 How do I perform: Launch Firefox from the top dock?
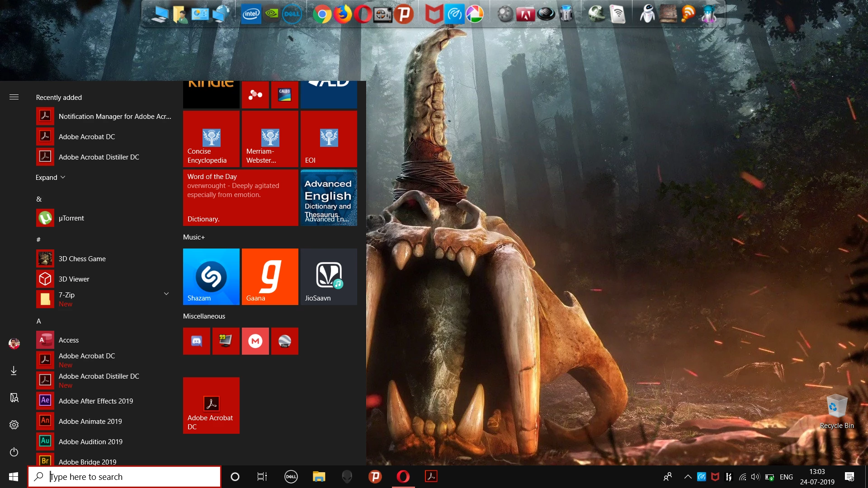pos(343,14)
